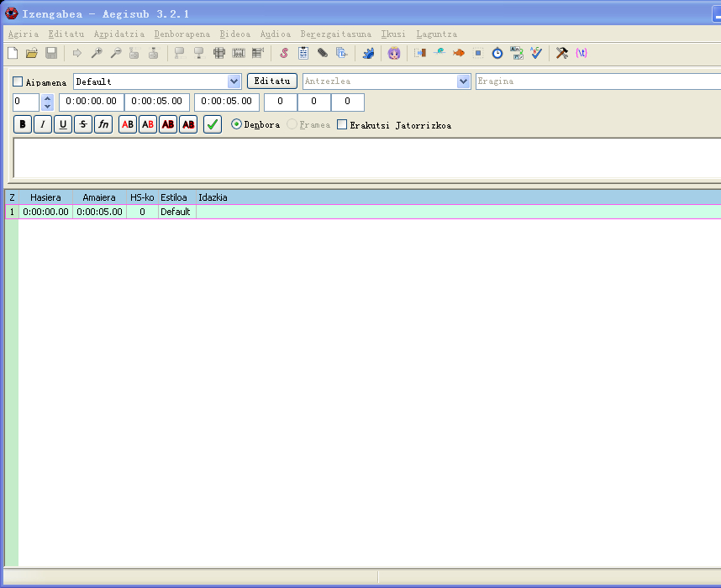Click the Snap to scene filmstrip icon
Viewport: 721px width, 588px height.
[x=238, y=53]
